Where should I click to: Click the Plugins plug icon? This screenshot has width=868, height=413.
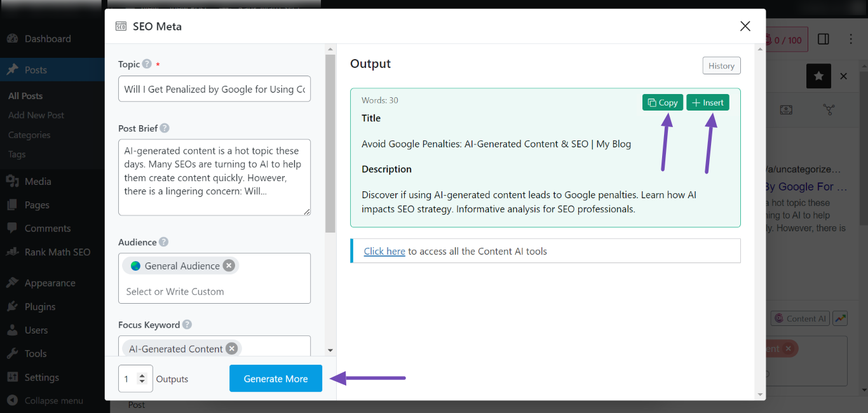(12, 306)
